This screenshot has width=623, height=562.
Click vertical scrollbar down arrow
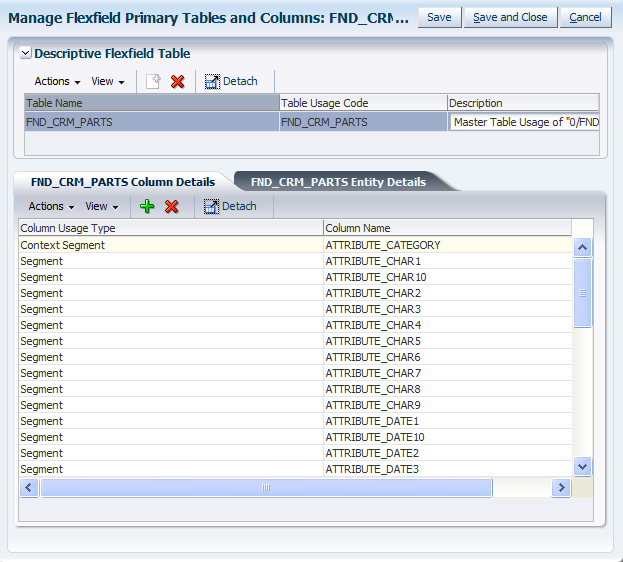[582, 467]
